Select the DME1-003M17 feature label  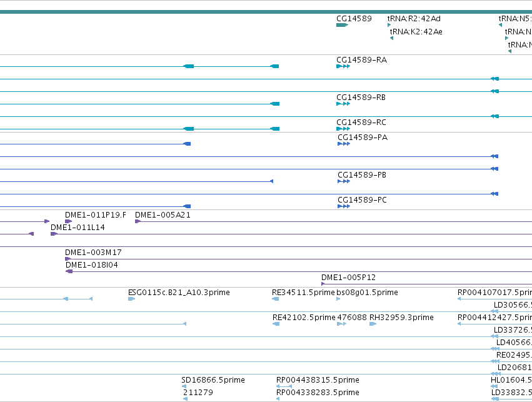click(x=93, y=253)
